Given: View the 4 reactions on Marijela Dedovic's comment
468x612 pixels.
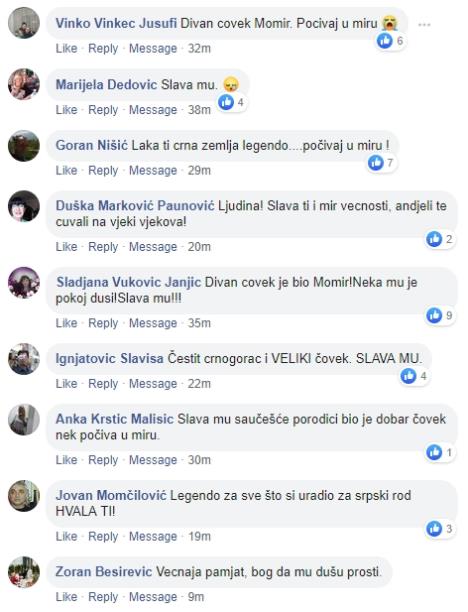Looking at the screenshot, I should click(231, 102).
